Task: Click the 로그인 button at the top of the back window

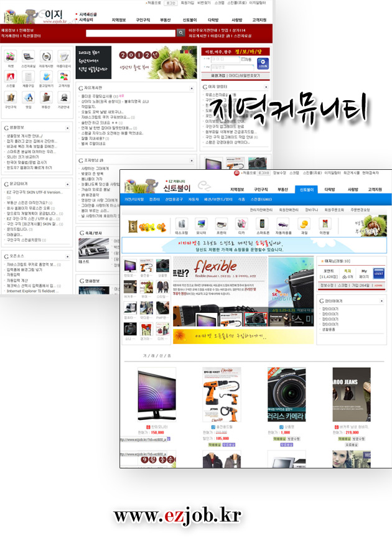Action: (170, 3)
